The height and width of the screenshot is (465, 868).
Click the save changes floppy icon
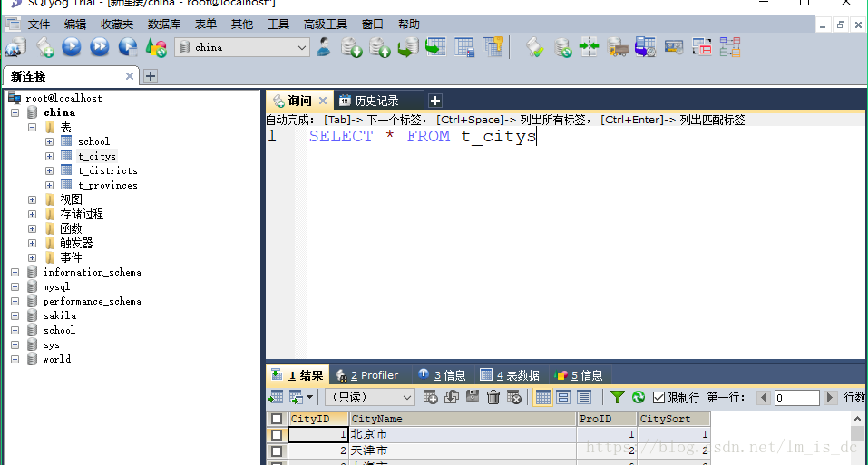(x=473, y=396)
